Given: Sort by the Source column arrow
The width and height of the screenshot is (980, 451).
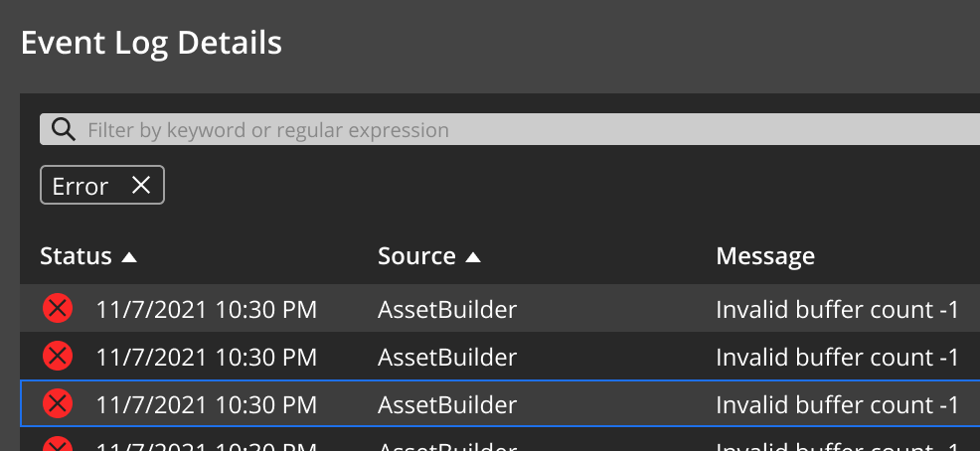Looking at the screenshot, I should [x=473, y=257].
